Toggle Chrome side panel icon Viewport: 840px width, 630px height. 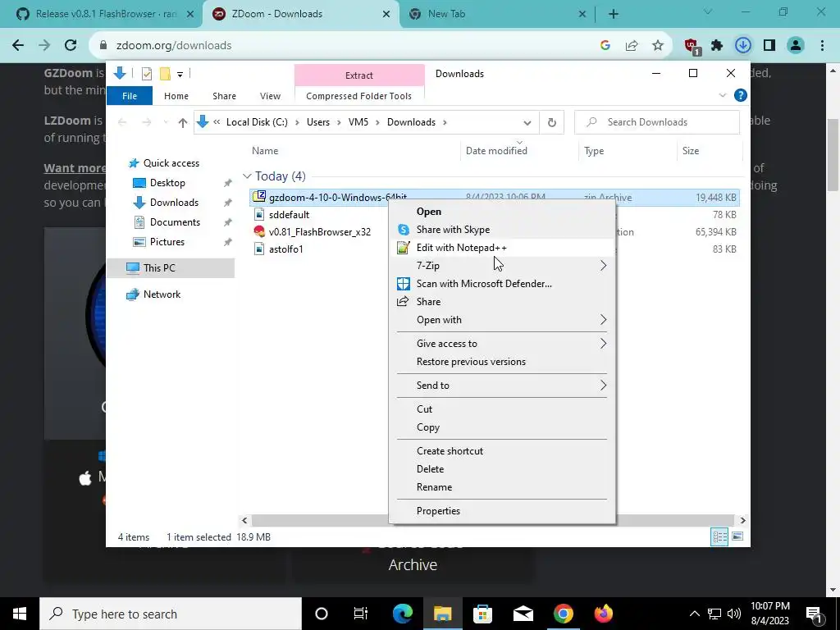769,46
